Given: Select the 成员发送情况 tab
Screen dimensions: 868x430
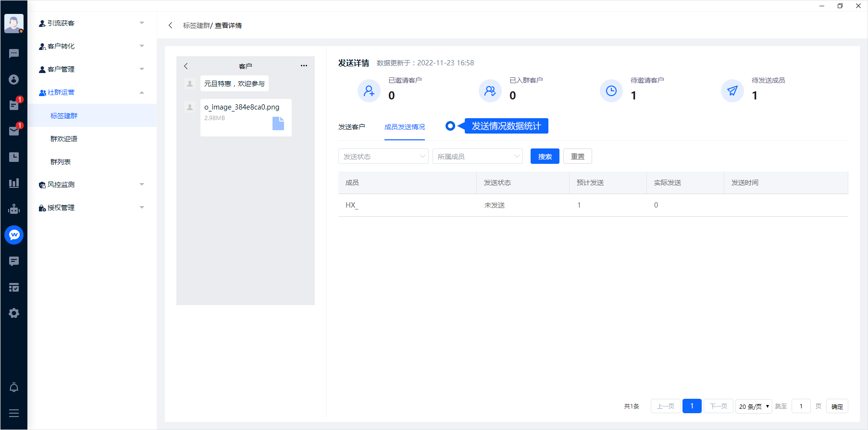Looking at the screenshot, I should click(x=405, y=127).
